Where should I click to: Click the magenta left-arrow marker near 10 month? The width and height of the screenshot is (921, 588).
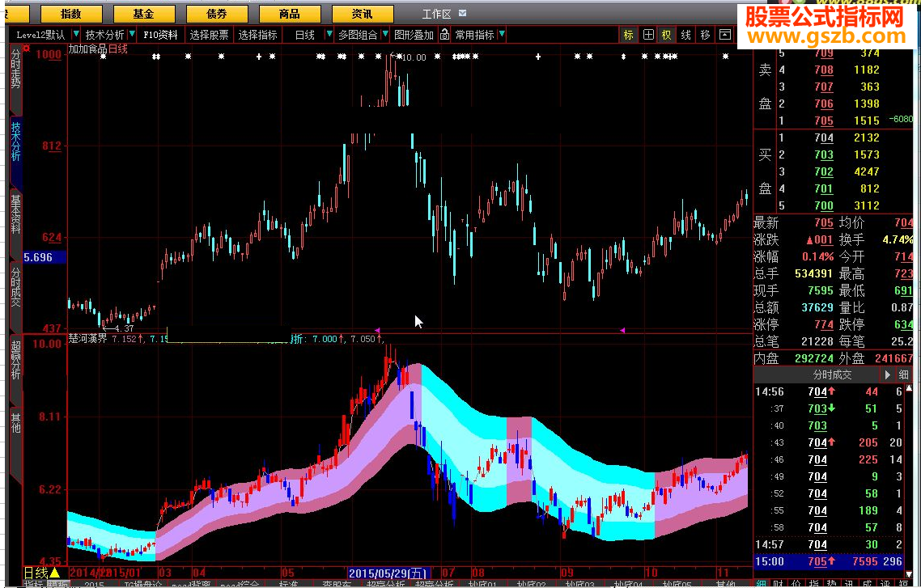click(622, 330)
